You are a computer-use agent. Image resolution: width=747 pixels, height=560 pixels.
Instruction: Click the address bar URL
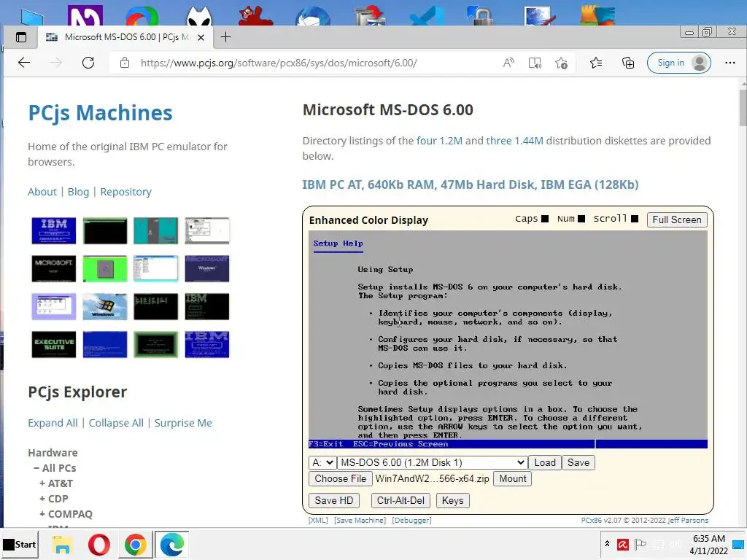tap(279, 63)
